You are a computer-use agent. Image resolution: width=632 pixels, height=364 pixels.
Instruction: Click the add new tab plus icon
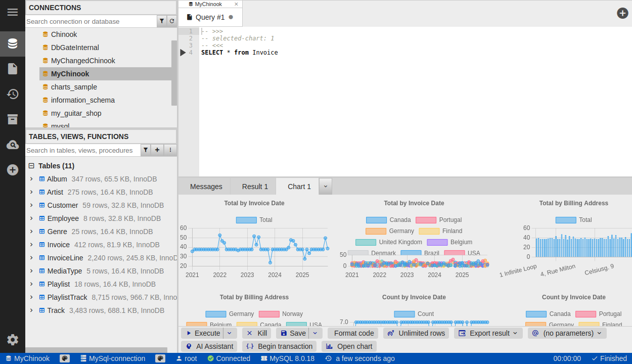pos(622,13)
